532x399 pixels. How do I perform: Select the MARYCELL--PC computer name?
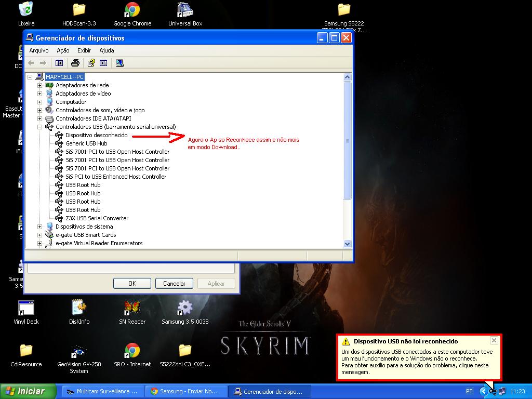[64, 77]
